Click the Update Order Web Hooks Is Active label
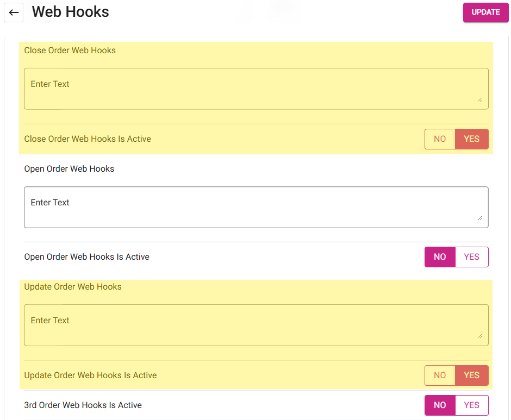Image resolution: width=511 pixels, height=420 pixels. [x=90, y=375]
